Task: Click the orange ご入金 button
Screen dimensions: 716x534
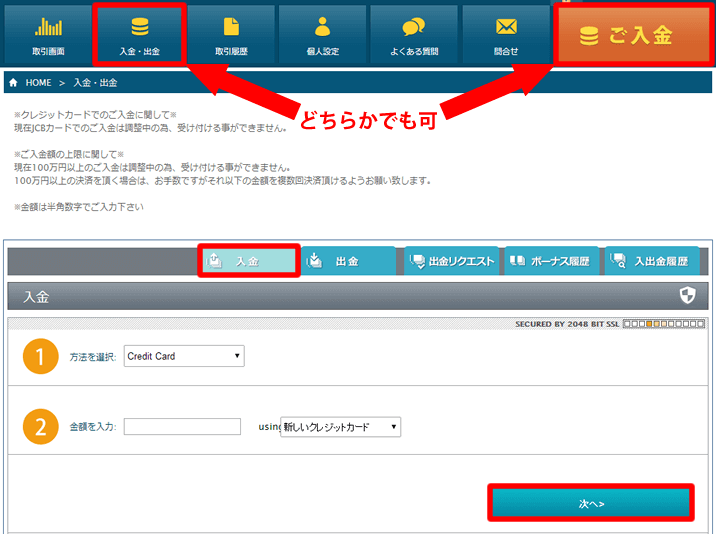Action: point(633,35)
